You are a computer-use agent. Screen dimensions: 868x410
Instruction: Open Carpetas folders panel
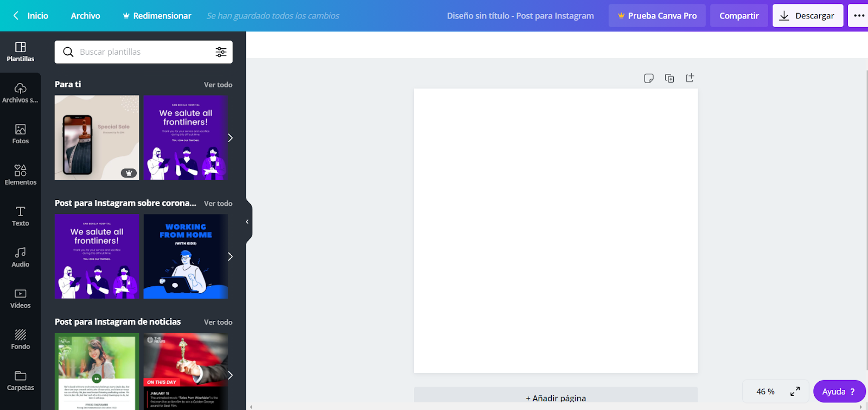pyautogui.click(x=21, y=381)
